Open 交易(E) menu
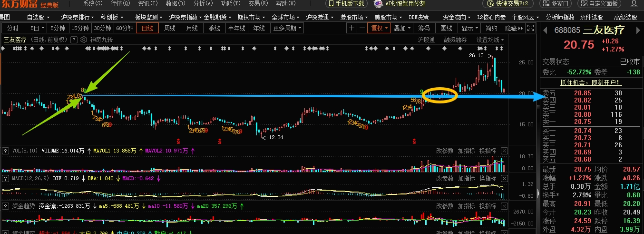The image size is (644, 234). tap(258, 4)
